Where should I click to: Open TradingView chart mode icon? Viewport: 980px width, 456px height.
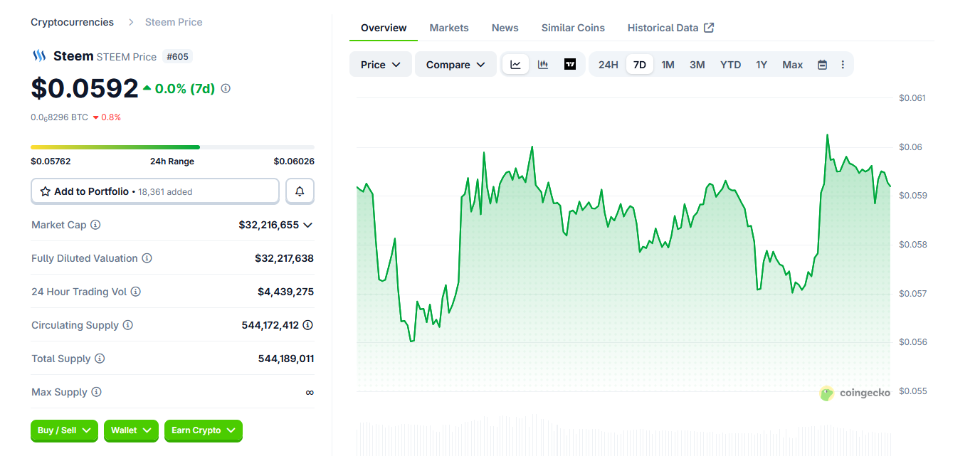[x=570, y=65]
